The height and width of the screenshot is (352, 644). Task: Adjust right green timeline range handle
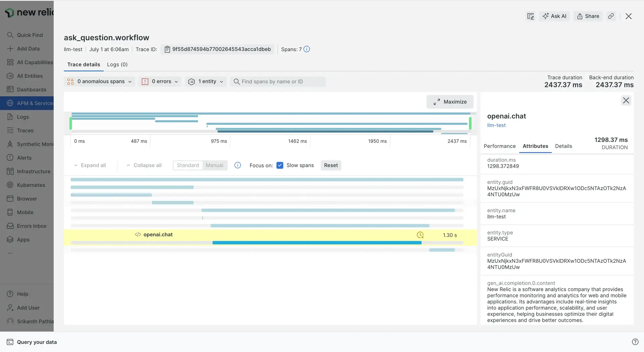coord(470,123)
